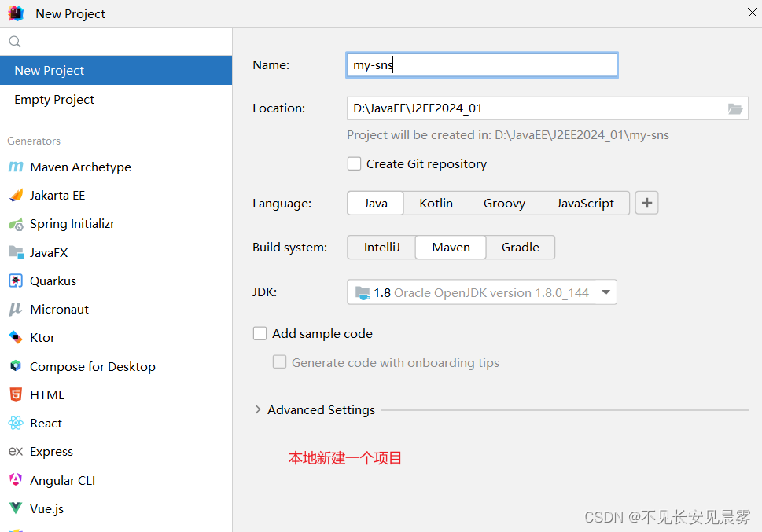Select the HTML generator label
Image resolution: width=762 pixels, height=532 pixels.
pos(47,394)
